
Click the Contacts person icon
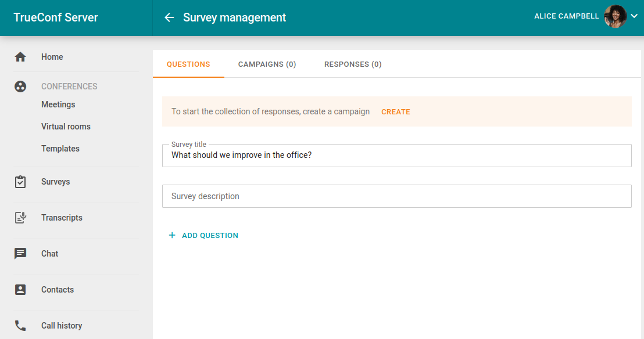20,290
